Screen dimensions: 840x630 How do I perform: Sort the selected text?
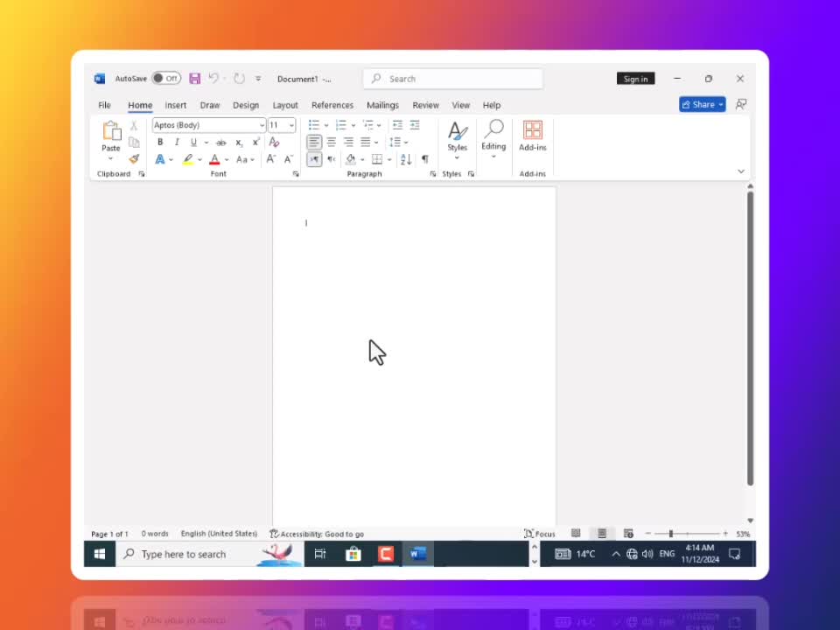[406, 159]
